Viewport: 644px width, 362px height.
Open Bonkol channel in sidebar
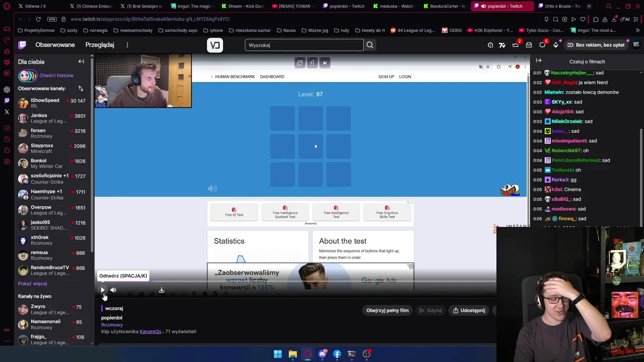(52, 163)
